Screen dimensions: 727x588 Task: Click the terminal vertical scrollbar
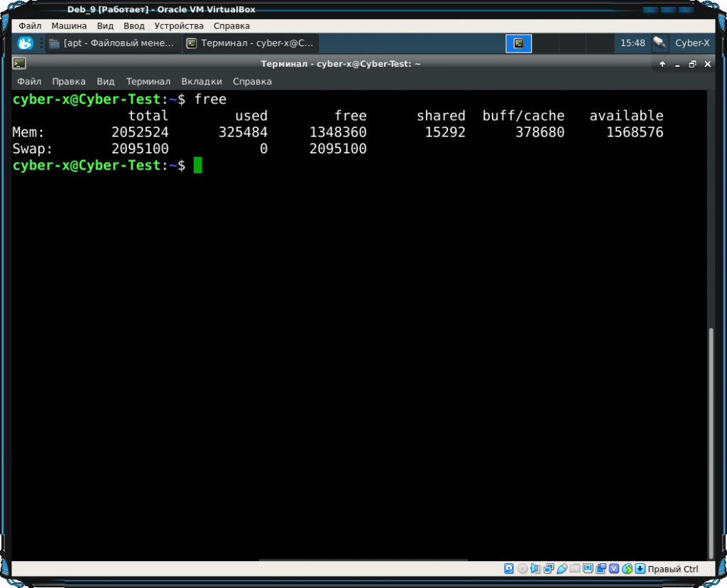(x=711, y=443)
